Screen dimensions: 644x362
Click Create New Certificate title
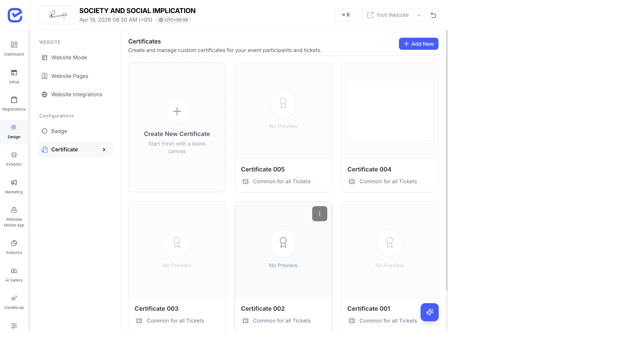pos(177,134)
